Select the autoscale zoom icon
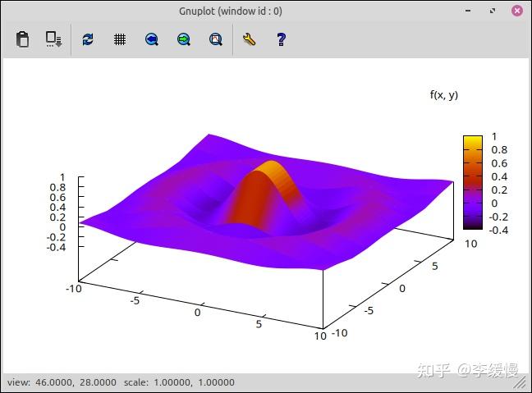Viewport: 532px width, 393px height. tap(216, 39)
